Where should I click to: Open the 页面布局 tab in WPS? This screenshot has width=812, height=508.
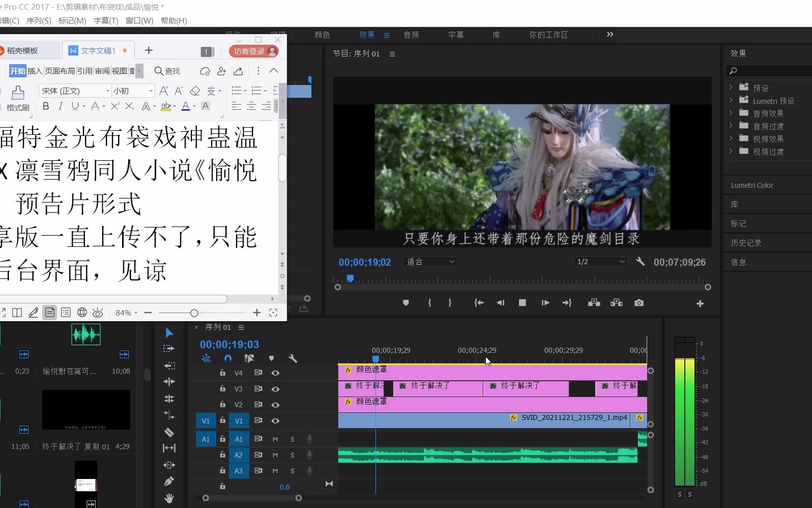coord(60,71)
